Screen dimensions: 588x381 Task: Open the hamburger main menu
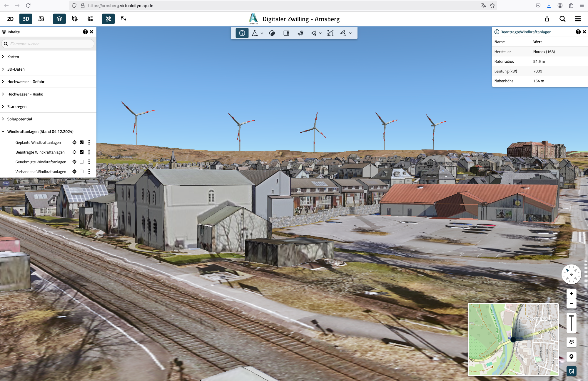click(578, 19)
